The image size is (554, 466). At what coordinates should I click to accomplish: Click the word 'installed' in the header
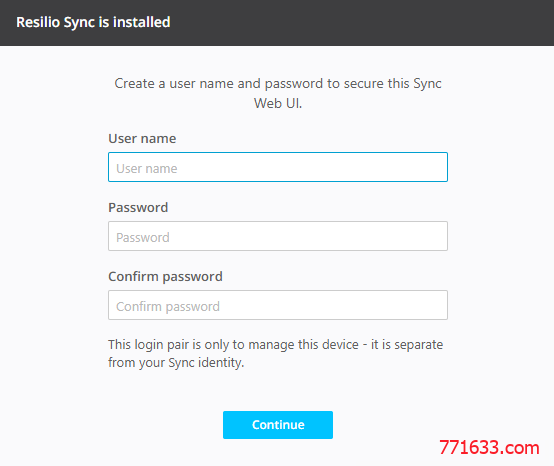click(x=142, y=22)
